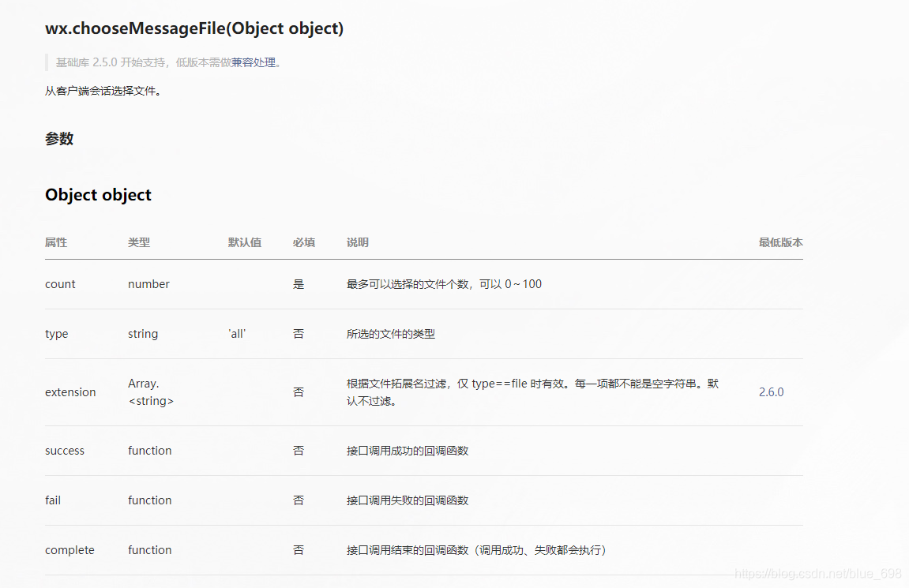Click the wx.chooseMessageFile(Object object) heading
This screenshot has width=909, height=588.
click(194, 28)
